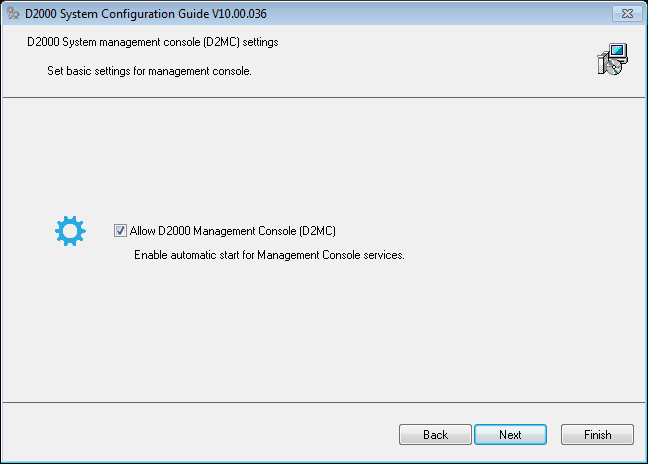The height and width of the screenshot is (464, 648).
Task: Click the installer computer icon in header
Action: pyautogui.click(x=611, y=60)
